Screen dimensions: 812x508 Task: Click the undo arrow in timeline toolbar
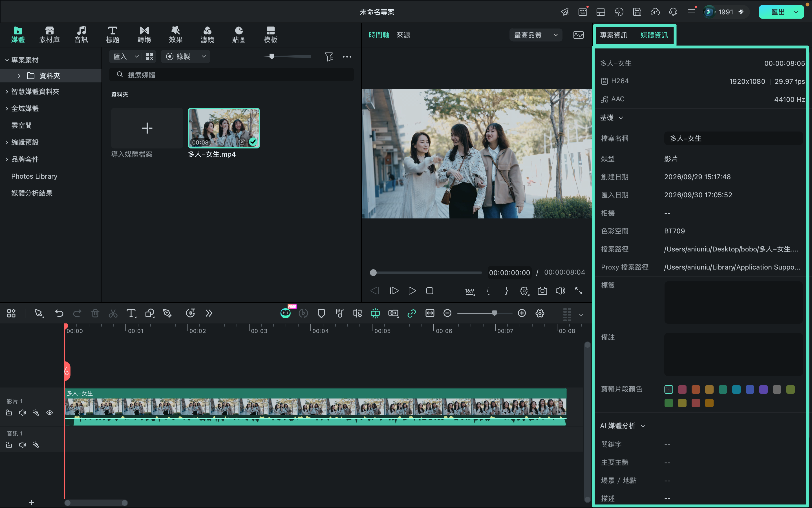tap(59, 314)
